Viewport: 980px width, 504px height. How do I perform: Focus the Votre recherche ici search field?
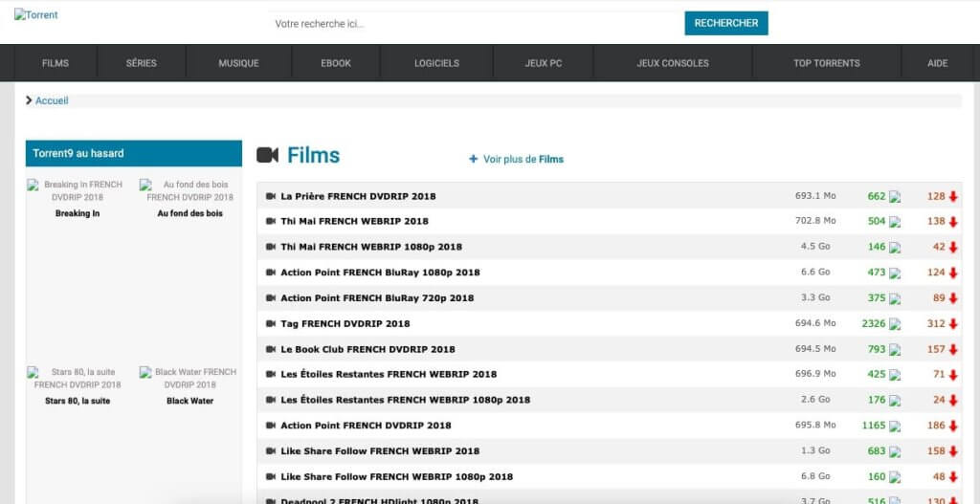click(474, 24)
